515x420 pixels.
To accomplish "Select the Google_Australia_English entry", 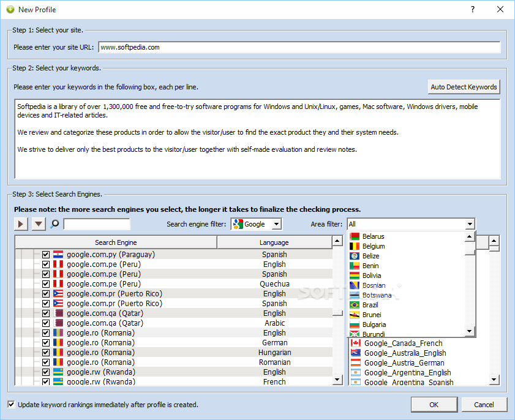I will pos(405,353).
